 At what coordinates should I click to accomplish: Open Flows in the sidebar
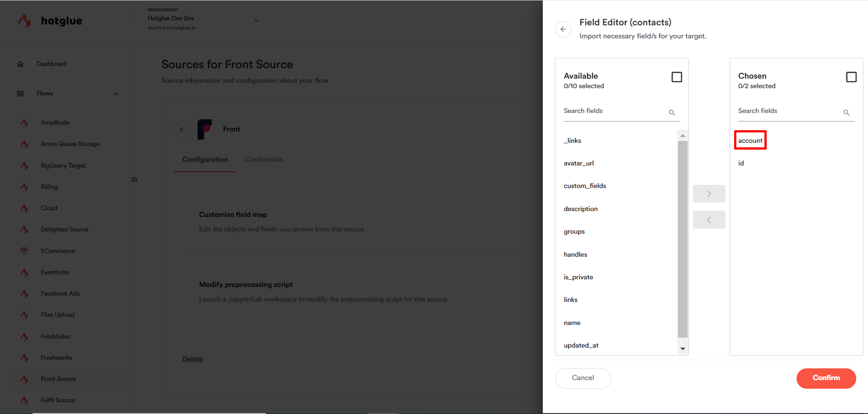(45, 94)
